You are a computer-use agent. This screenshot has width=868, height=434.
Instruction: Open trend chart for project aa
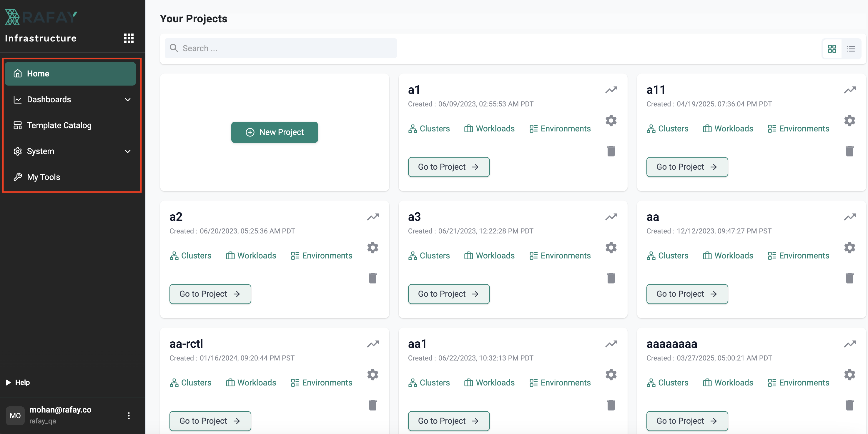point(849,217)
